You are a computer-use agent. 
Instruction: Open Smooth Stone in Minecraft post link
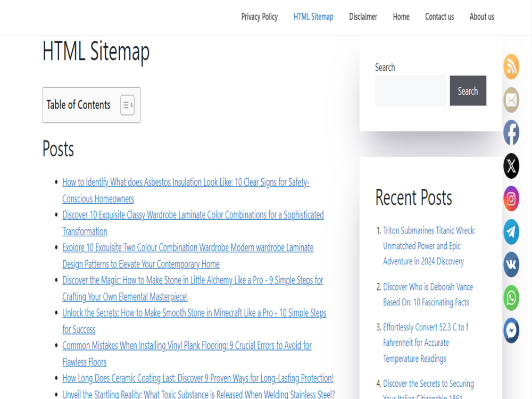coord(194,321)
